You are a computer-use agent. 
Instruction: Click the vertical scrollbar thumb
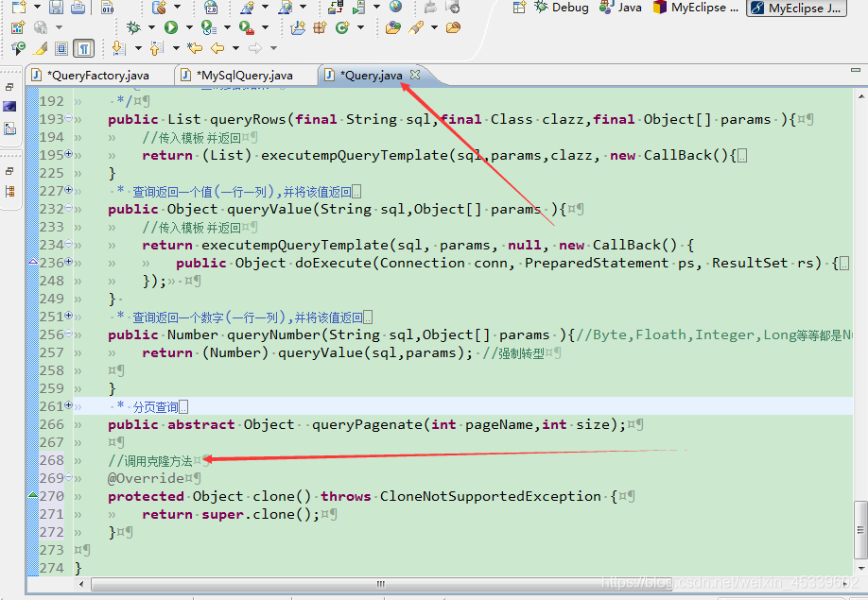coord(860,530)
